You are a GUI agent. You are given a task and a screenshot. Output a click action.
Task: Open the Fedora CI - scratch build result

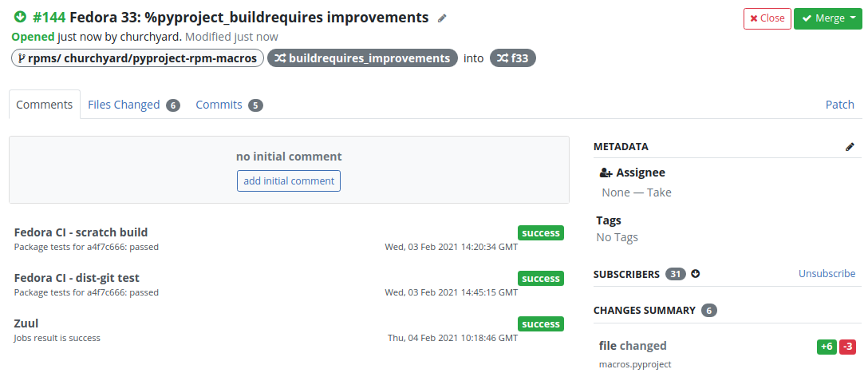tap(81, 232)
